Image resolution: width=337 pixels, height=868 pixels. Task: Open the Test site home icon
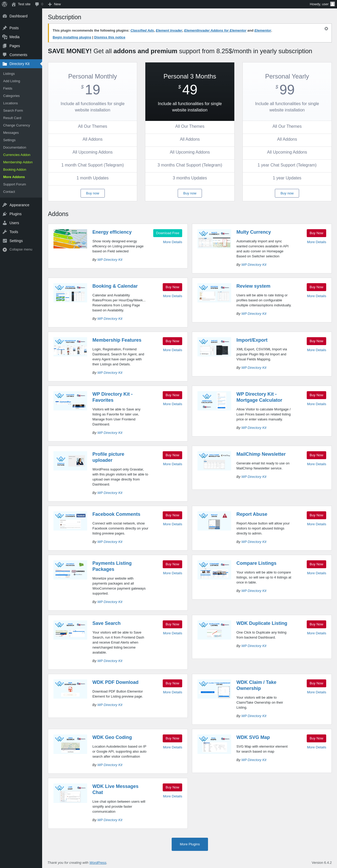pyautogui.click(x=13, y=4)
